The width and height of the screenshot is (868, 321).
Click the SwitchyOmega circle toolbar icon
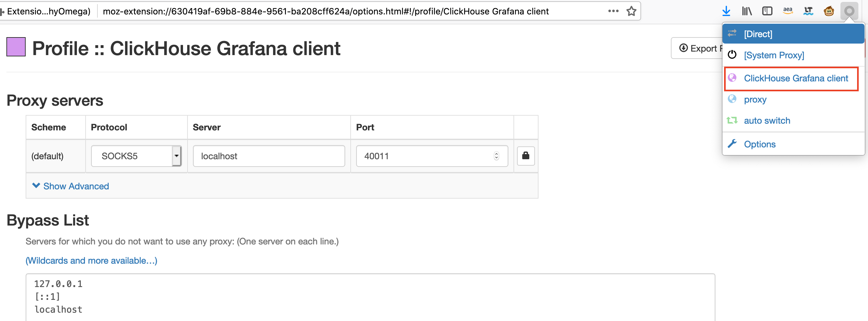pos(849,11)
